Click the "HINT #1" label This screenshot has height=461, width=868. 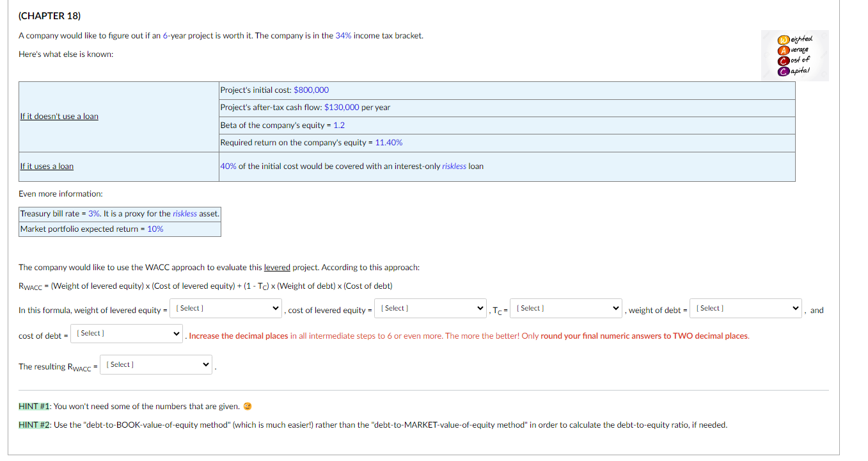point(35,407)
